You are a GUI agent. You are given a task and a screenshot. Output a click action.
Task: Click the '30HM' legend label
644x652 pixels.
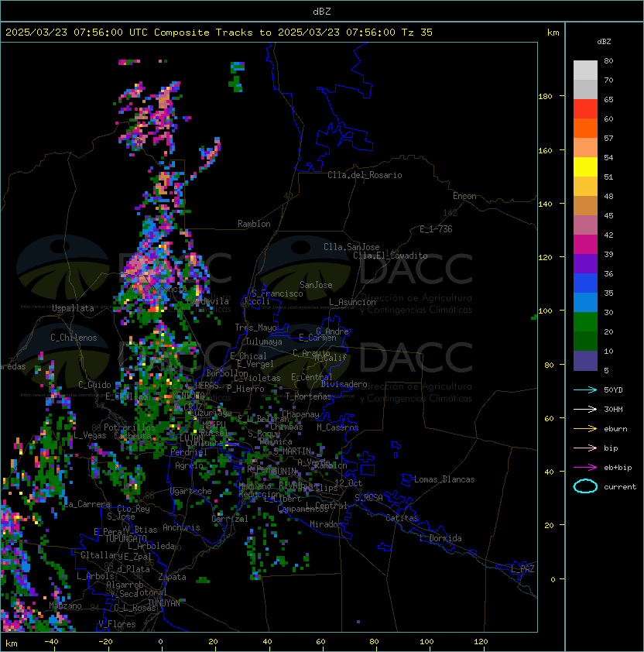pyautogui.click(x=613, y=409)
